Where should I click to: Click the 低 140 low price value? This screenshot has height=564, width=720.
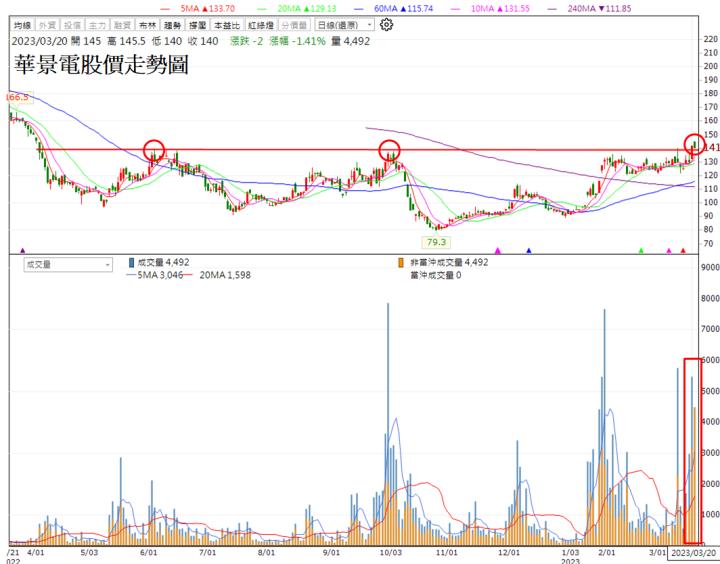point(167,41)
